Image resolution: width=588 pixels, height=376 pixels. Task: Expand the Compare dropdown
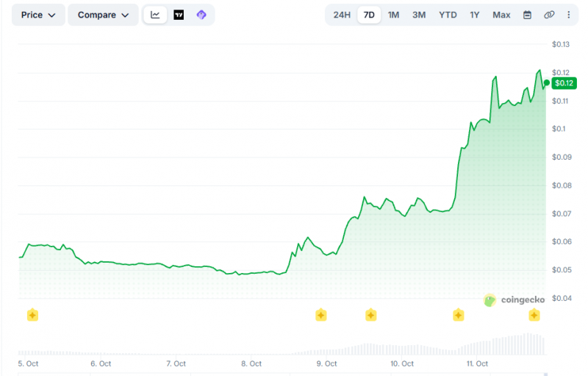[x=103, y=15]
